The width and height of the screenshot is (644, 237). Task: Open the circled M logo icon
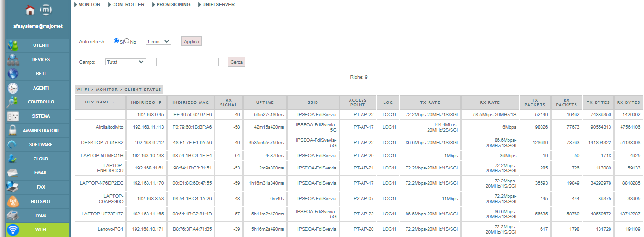pyautogui.click(x=46, y=10)
